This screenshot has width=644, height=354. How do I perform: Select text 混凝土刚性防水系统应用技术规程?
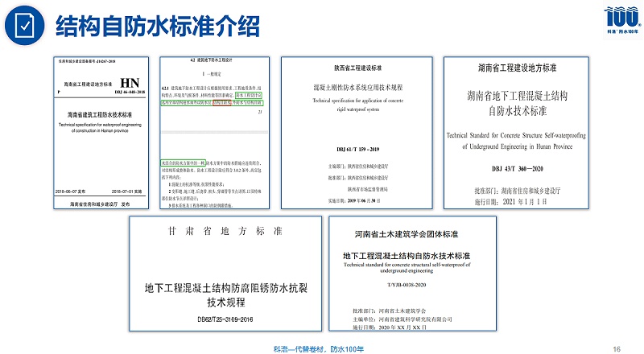358,88
